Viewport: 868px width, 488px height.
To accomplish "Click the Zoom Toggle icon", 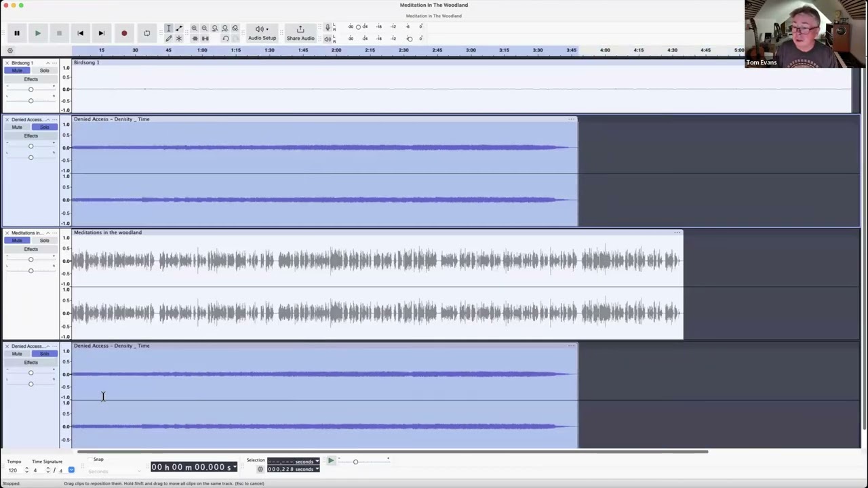I will (235, 28).
